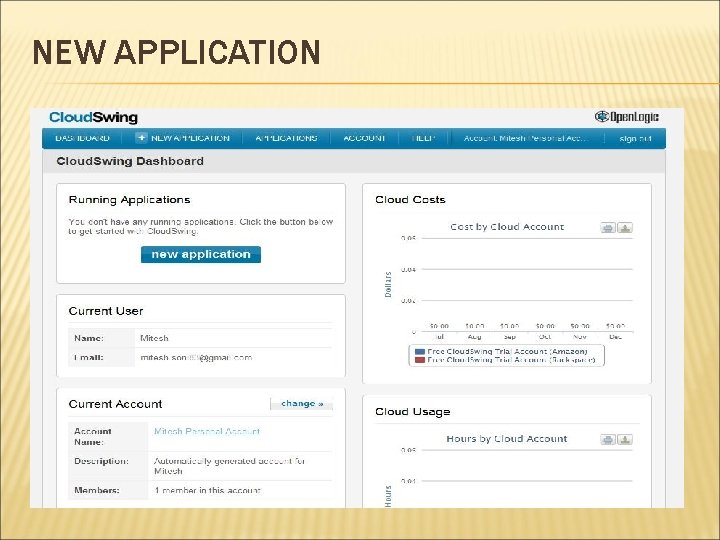
Task: Click the 'Aug' month label on cost chart
Action: pos(474,337)
